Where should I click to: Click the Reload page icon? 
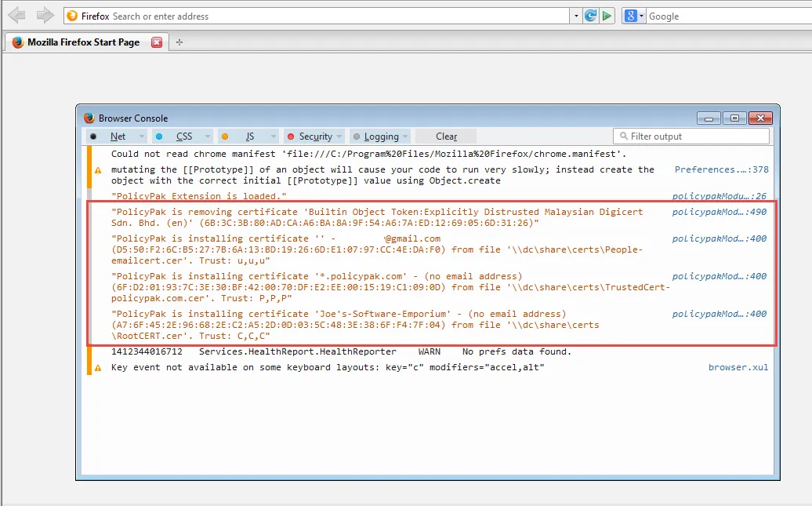click(x=590, y=16)
